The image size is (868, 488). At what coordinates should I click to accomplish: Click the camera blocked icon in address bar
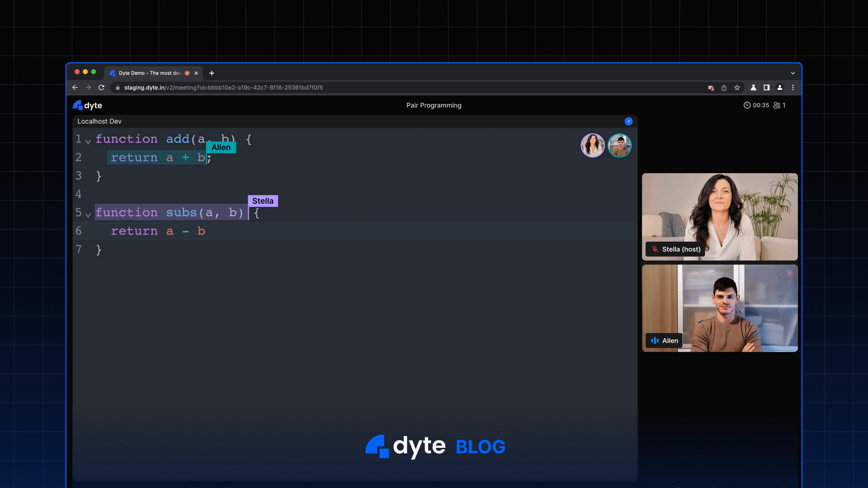pos(711,88)
